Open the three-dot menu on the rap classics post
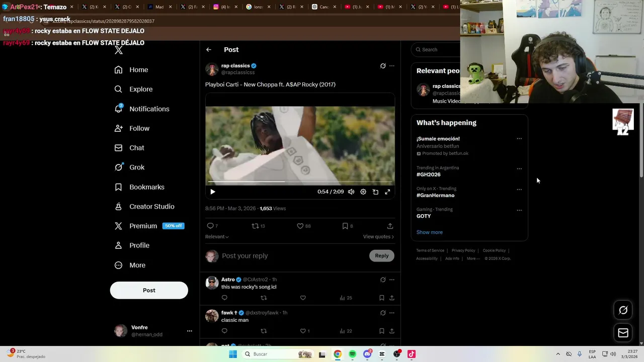The image size is (644, 362). point(392,66)
